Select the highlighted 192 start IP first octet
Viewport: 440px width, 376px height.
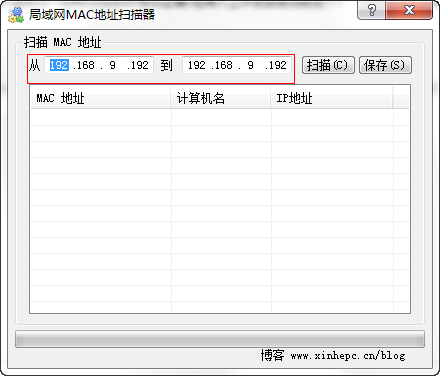[x=59, y=65]
